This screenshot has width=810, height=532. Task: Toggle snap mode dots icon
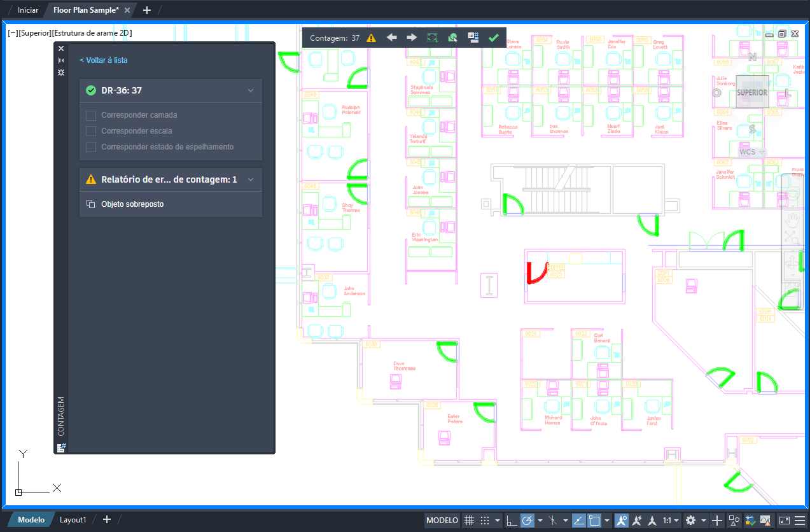(x=485, y=521)
